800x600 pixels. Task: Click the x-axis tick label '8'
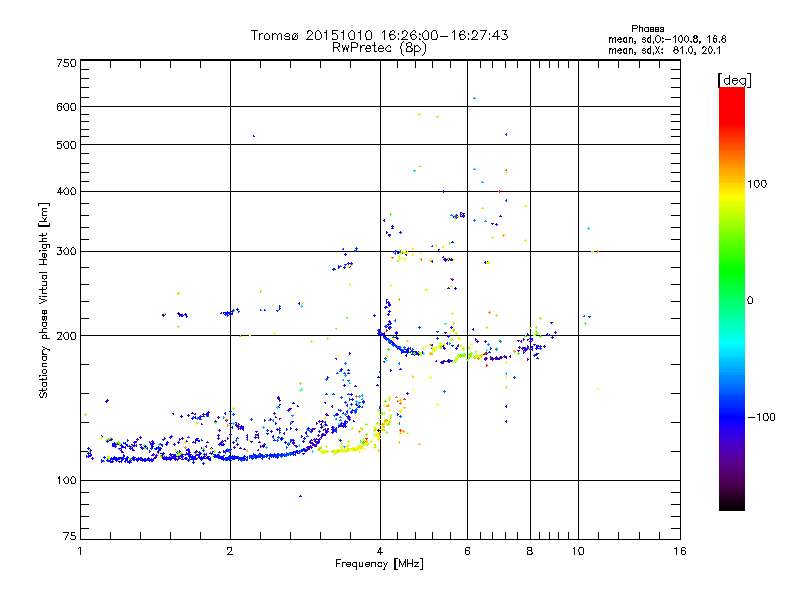530,551
